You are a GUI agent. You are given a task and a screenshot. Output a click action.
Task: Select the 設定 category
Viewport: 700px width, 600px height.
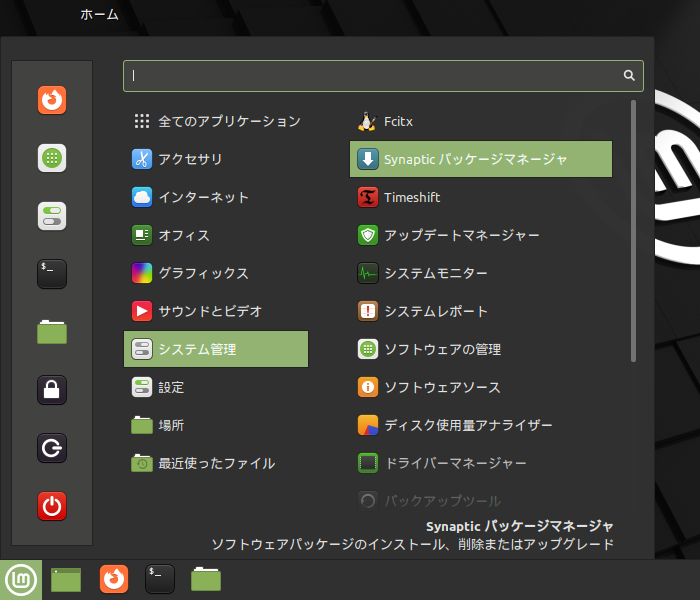[x=216, y=387]
